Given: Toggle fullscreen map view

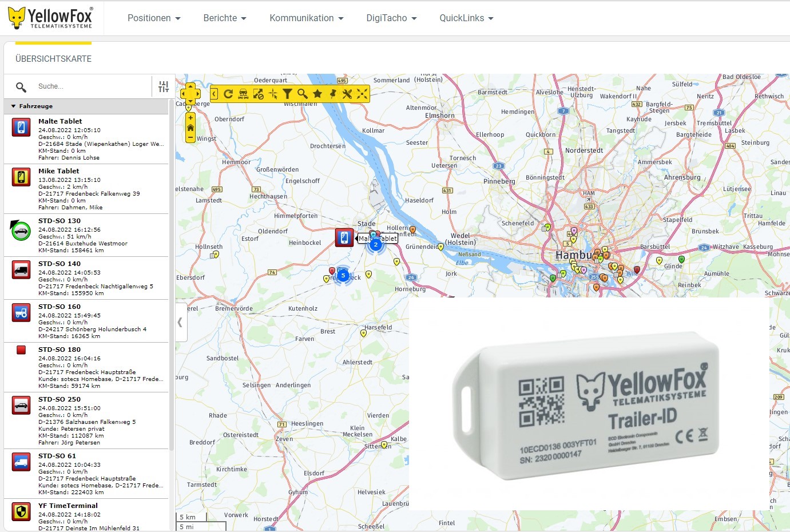Looking at the screenshot, I should tap(362, 94).
